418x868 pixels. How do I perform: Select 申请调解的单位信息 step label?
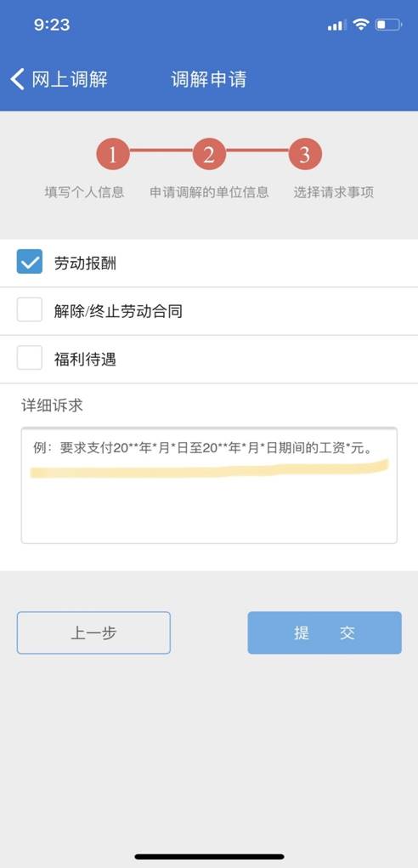[x=210, y=192]
